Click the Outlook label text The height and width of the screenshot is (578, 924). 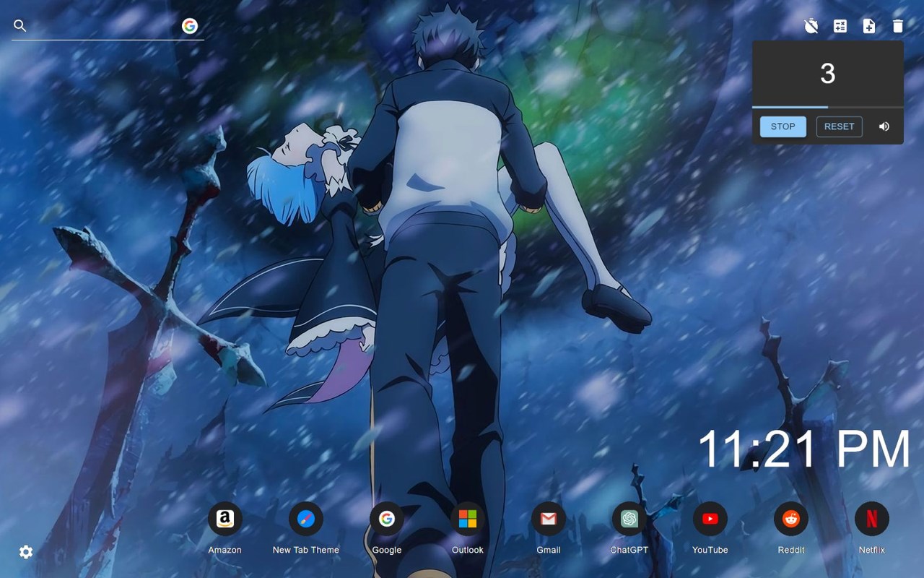[468, 550]
